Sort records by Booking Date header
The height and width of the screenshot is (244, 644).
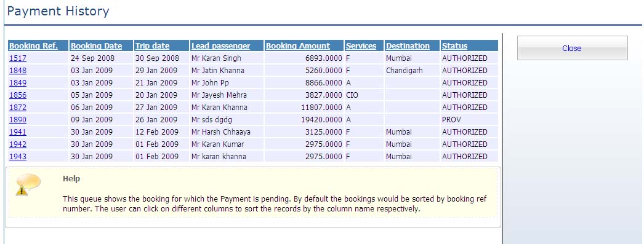coord(96,46)
